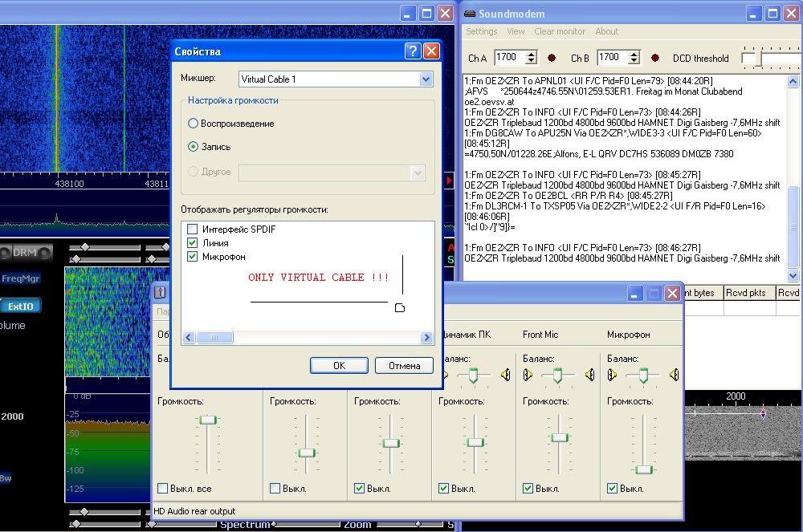Open the FreqMgr frequency manager
803x532 pixels.
point(21,278)
